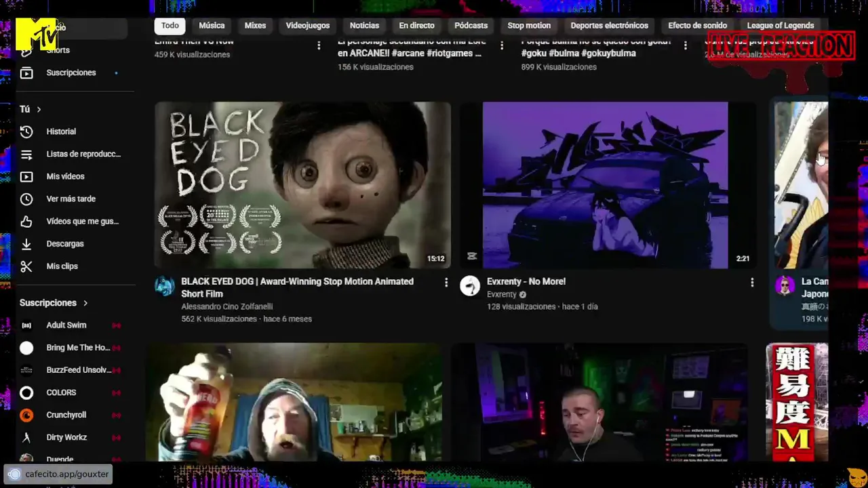Expand the Suscripciones section chevron
This screenshot has height=488, width=868.
pos(85,303)
